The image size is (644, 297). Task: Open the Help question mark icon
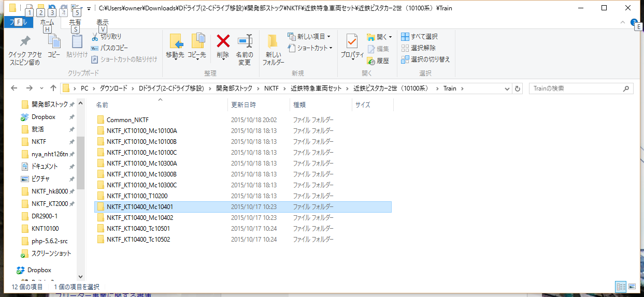click(x=634, y=22)
